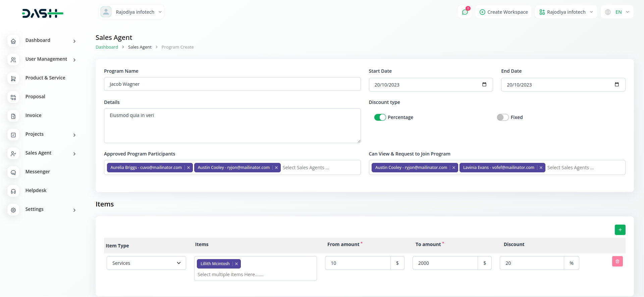Go to the Dashboard breadcrumb link
The width and height of the screenshot is (644, 297).
[107, 47]
